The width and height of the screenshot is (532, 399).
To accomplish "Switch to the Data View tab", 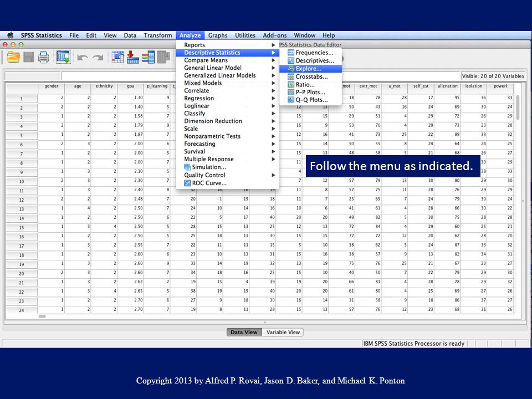I will (x=244, y=332).
